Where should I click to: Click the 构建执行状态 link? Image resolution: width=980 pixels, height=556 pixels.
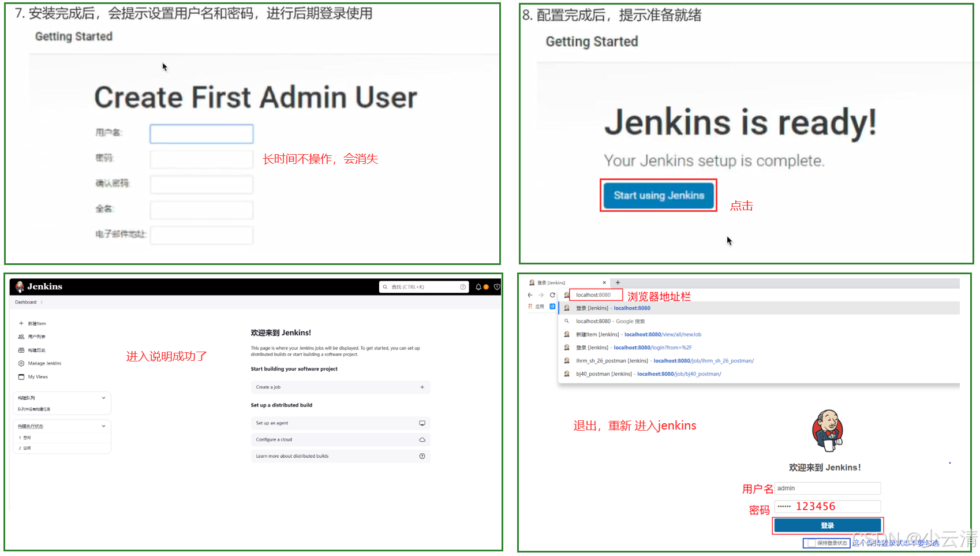31,426
